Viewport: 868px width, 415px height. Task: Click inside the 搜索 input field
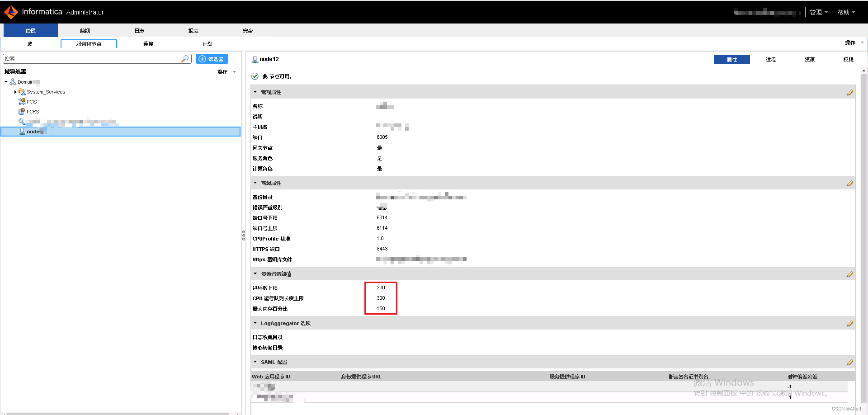[90, 58]
